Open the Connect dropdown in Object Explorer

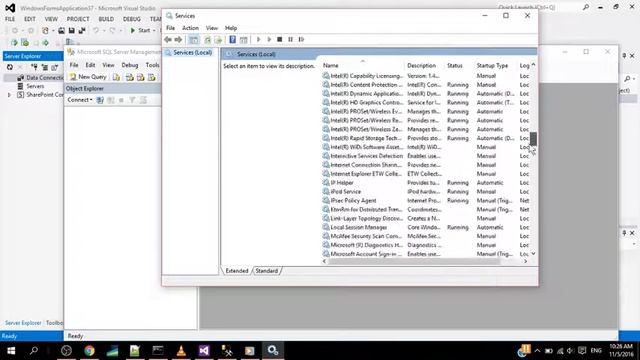[x=80, y=100]
